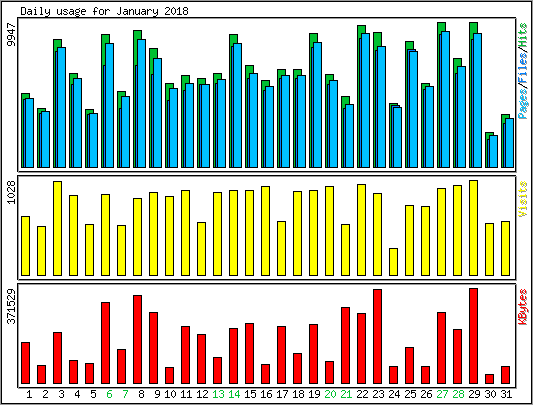Click day label 22 on the axis
The height and width of the screenshot is (405, 533).
(x=362, y=394)
